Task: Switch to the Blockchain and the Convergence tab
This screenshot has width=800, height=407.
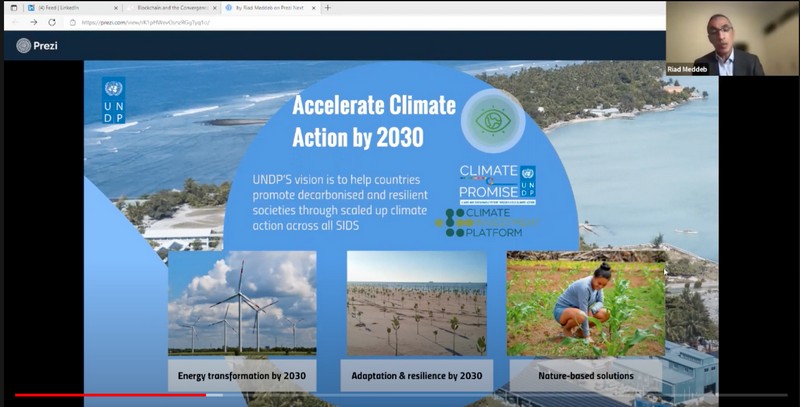Action: pos(171,8)
